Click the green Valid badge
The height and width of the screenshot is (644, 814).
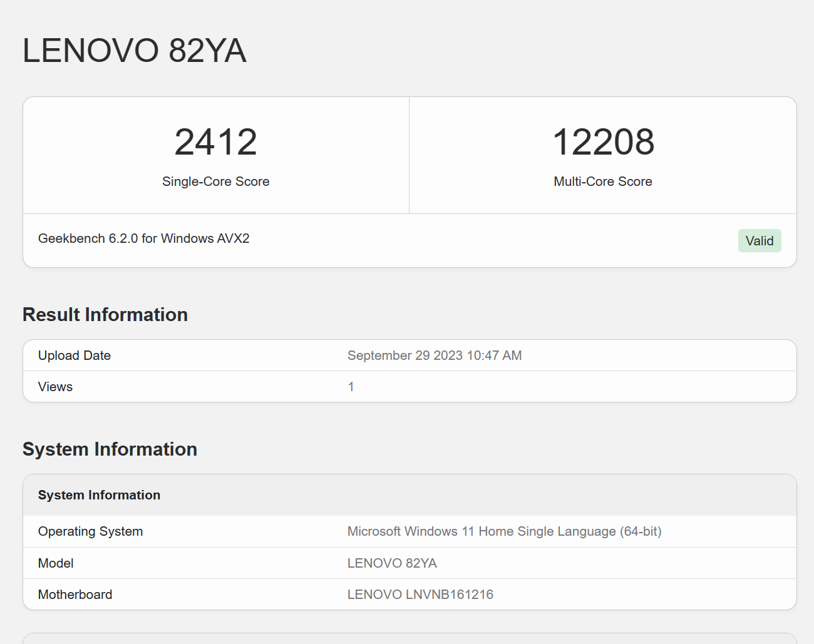click(760, 241)
